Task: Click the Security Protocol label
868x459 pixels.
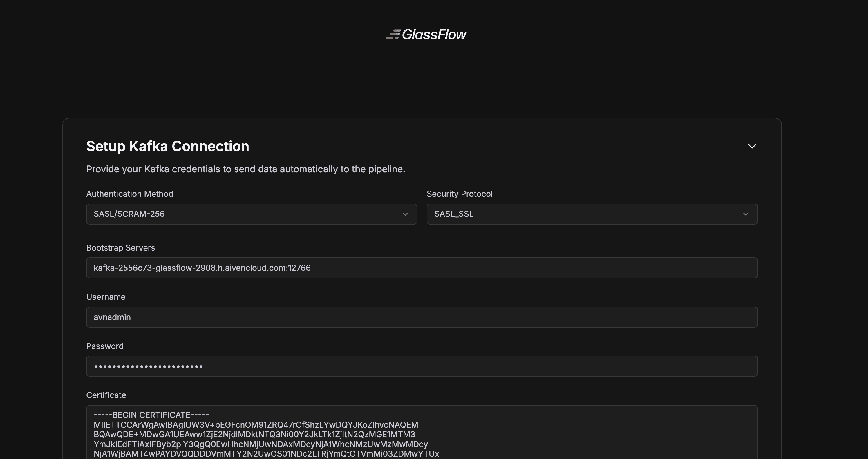Action: tap(460, 194)
